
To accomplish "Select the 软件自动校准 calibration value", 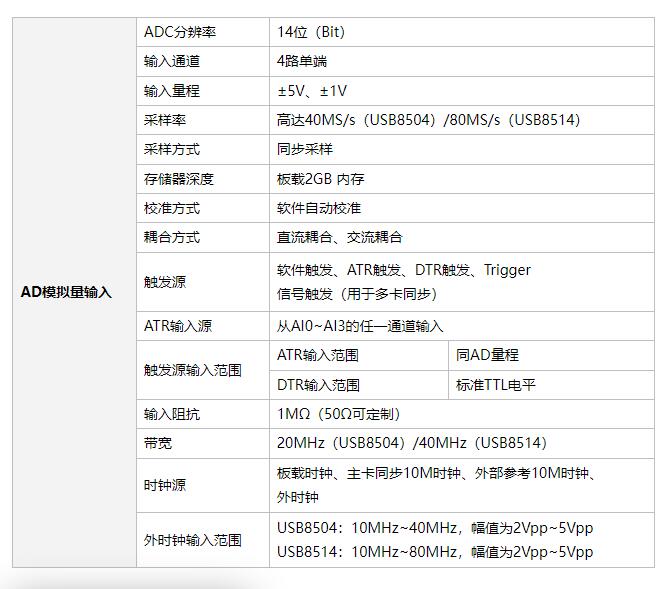I will [x=319, y=208].
